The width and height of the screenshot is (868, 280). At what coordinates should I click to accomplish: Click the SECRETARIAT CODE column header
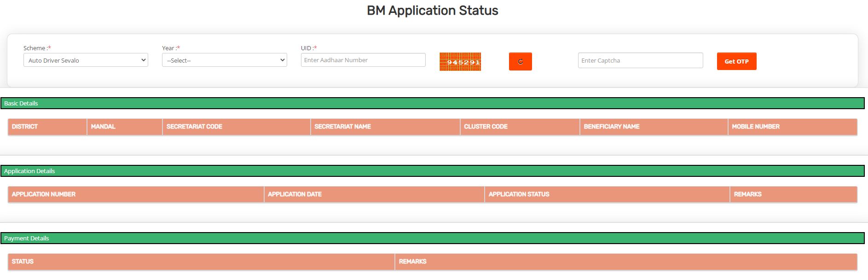tap(194, 127)
